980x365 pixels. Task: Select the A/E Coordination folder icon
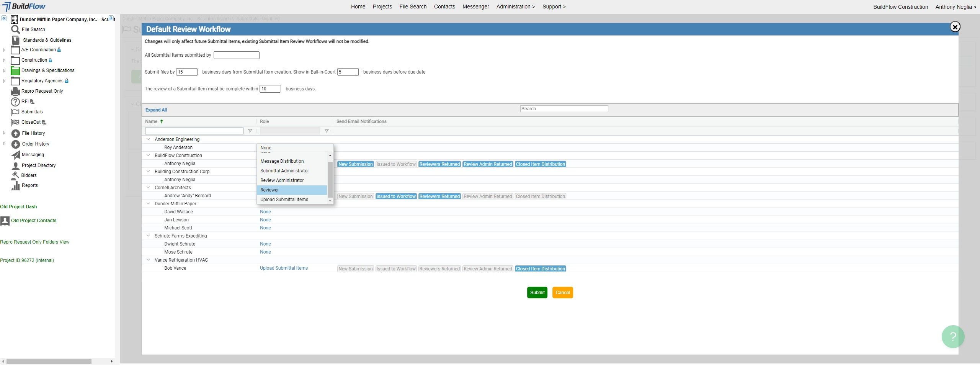click(x=15, y=50)
